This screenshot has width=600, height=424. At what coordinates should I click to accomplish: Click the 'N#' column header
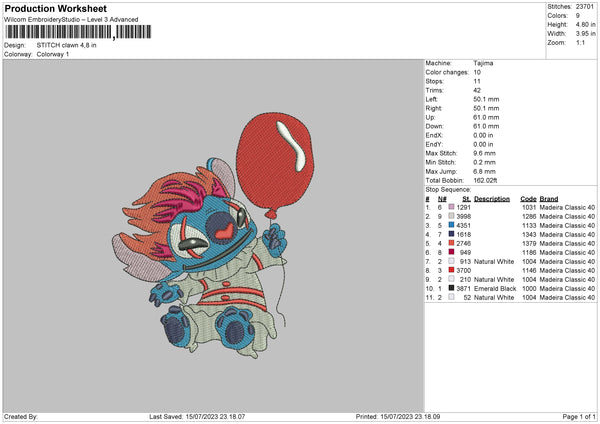(442, 199)
